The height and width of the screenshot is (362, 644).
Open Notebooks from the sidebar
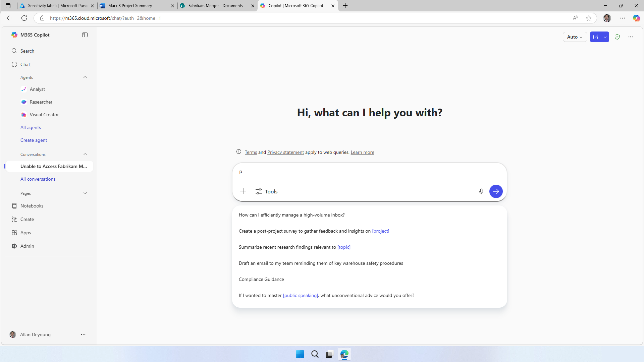pyautogui.click(x=49, y=206)
